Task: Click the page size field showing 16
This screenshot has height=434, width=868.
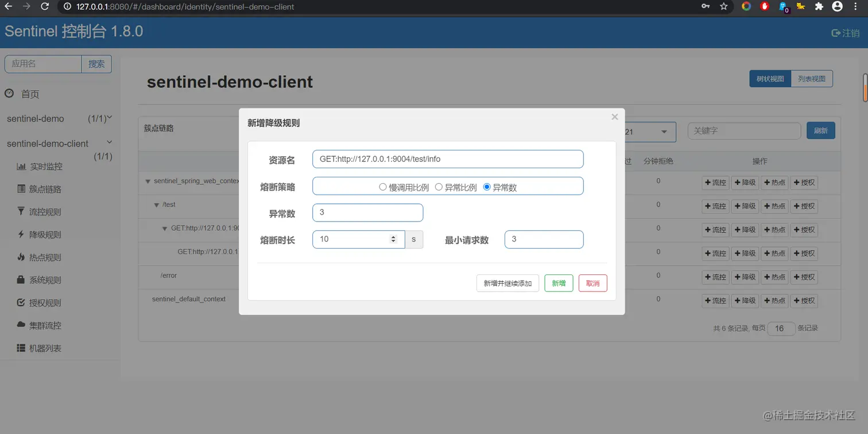Action: [781, 328]
